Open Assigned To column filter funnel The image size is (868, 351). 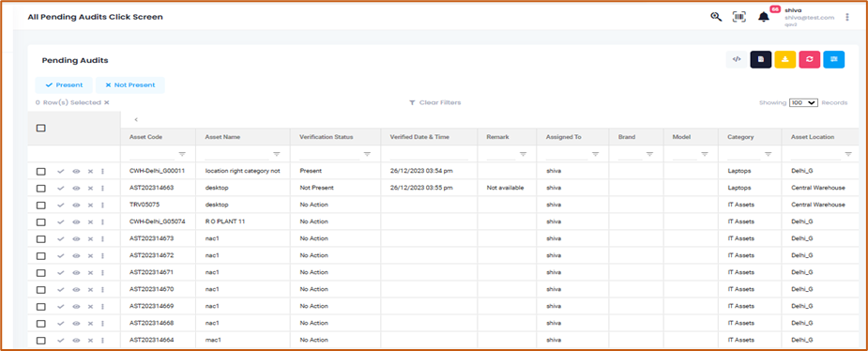595,154
